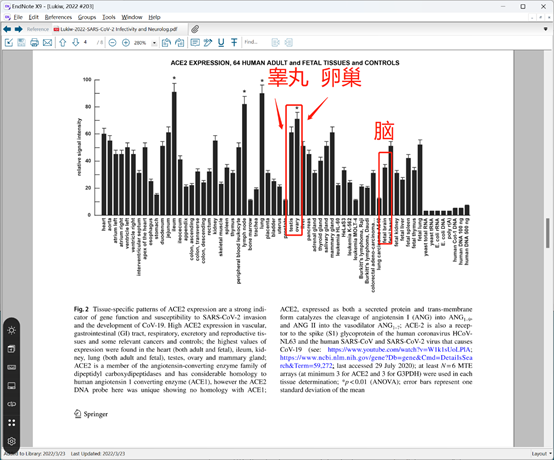Click the vertical scrollbar thumb

[547, 234]
